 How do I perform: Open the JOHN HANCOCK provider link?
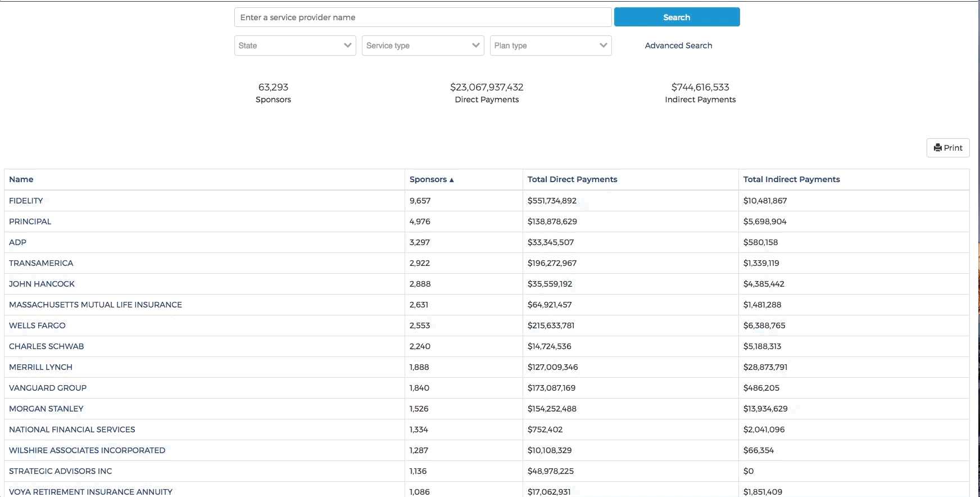[42, 284]
